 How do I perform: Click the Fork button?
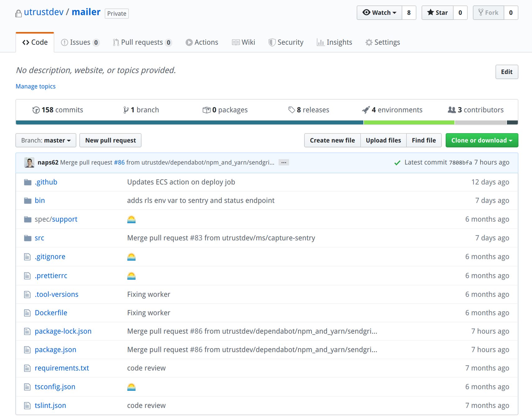(x=488, y=13)
